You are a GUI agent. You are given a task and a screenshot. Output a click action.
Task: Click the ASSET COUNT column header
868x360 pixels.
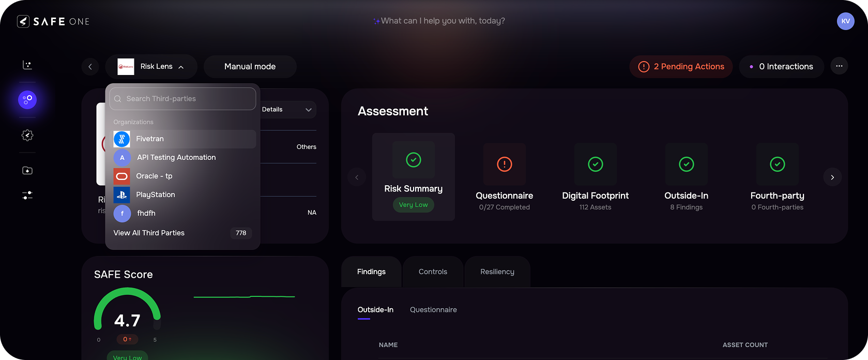click(745, 345)
